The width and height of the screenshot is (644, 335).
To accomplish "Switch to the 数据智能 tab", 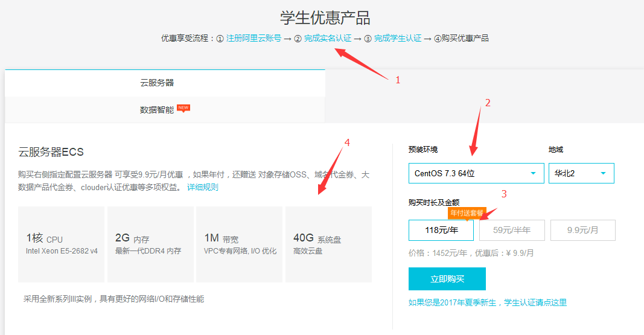I will [165, 110].
